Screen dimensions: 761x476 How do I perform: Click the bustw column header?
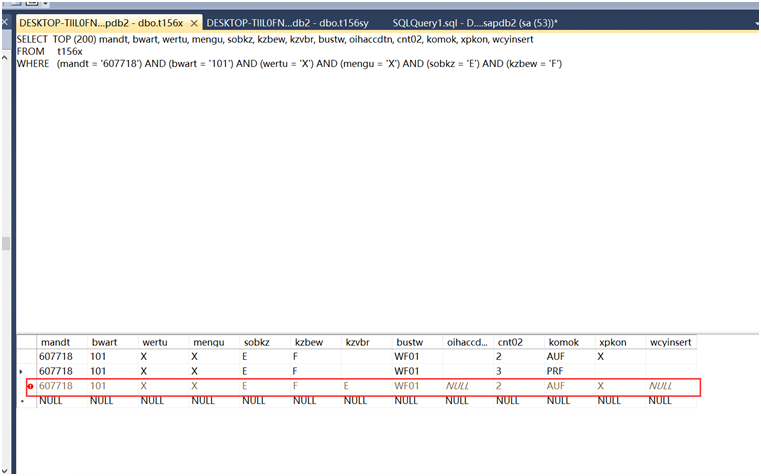(x=417, y=342)
